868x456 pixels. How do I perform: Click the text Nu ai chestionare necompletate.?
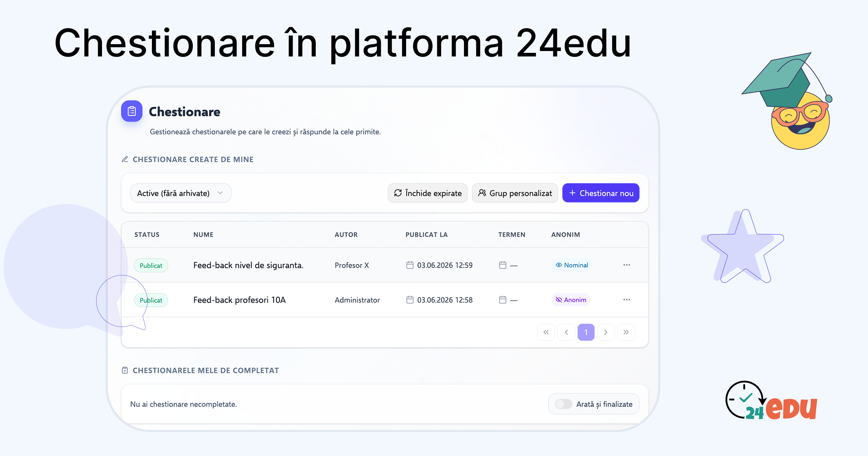tap(183, 404)
